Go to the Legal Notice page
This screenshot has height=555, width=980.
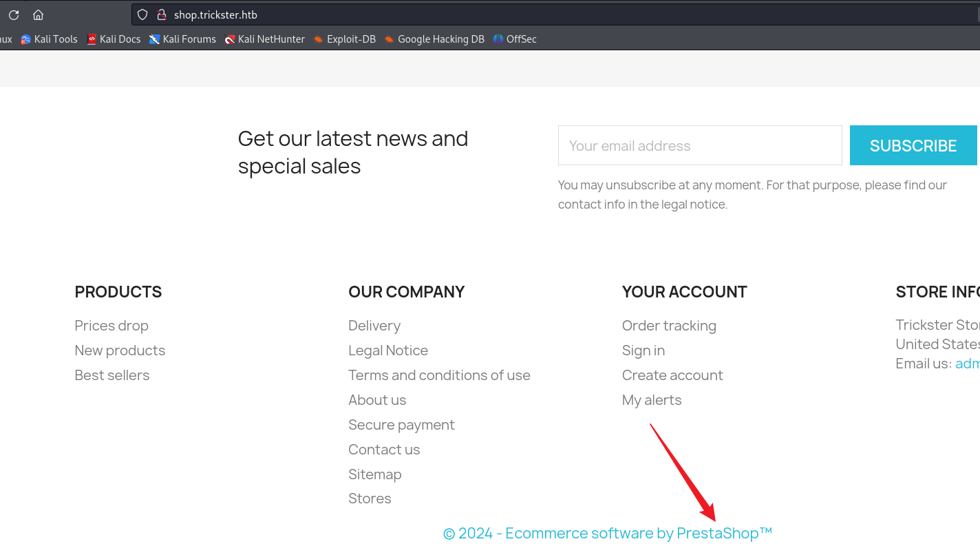coord(388,350)
